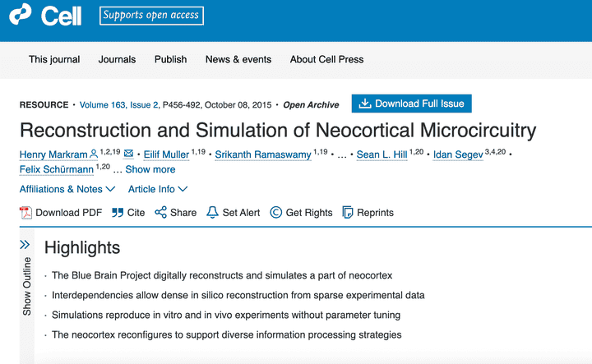This screenshot has height=364, width=592.
Task: Click the Supports open access badge
Action: click(x=151, y=16)
